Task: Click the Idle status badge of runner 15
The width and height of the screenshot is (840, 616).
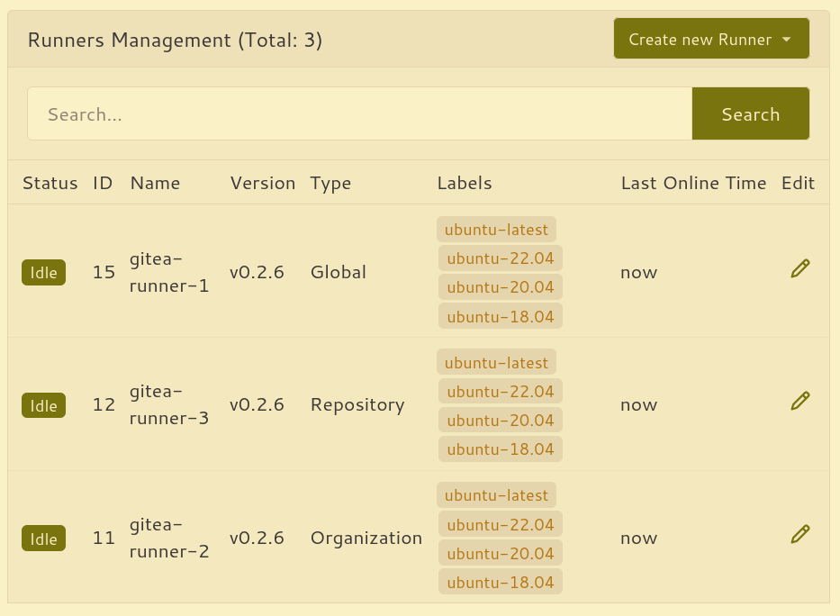Action: [43, 273]
